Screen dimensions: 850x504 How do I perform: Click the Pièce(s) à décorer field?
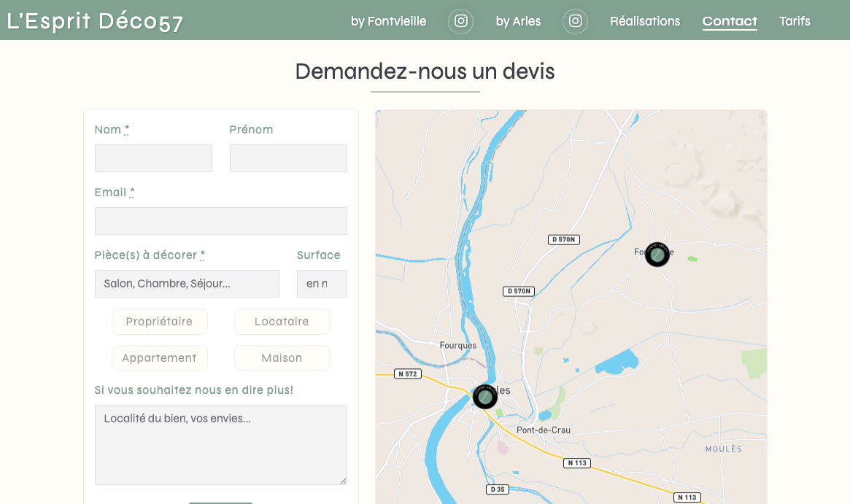187,284
